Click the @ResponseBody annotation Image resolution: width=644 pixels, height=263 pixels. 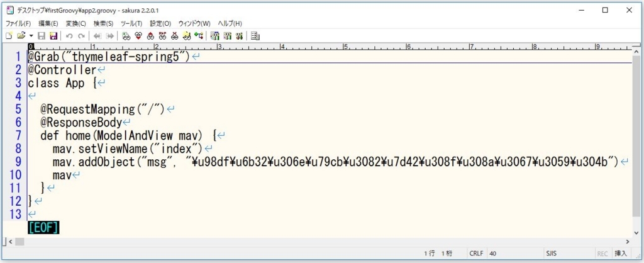coord(81,123)
